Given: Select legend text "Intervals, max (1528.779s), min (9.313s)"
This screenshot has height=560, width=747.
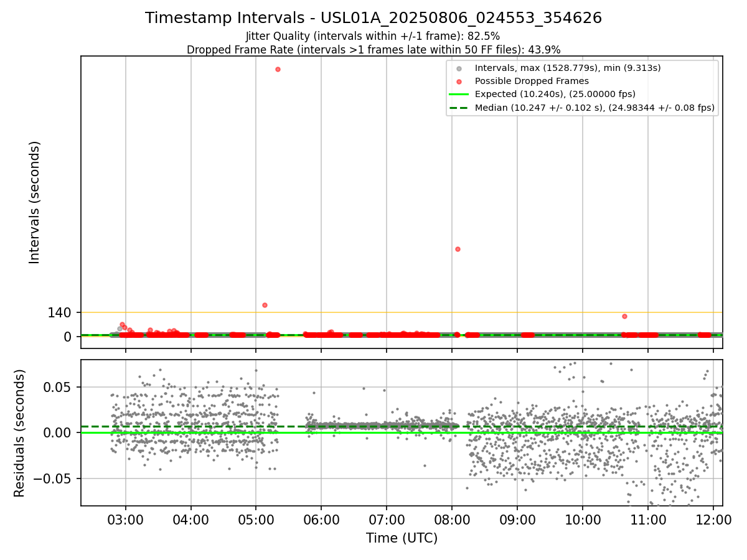Looking at the screenshot, I should 568,68.
